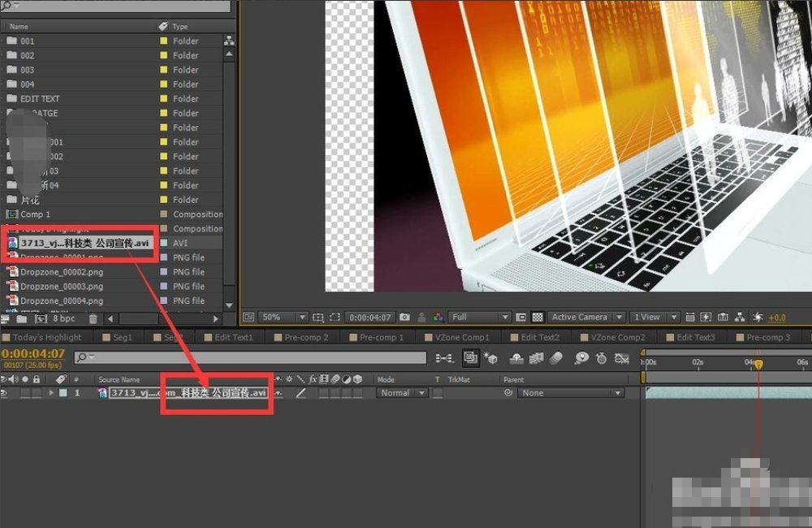Open the timeline Graph Editor
This screenshot has width=812, height=528.
(621, 358)
